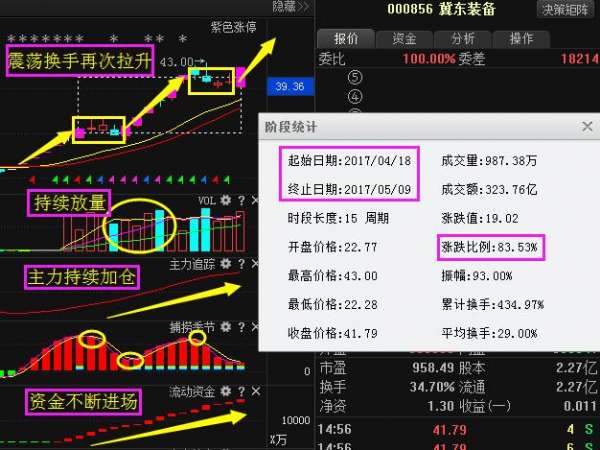This screenshot has width=600, height=450.
Task: Open settings gear of VOL indicator
Action: (x=226, y=200)
